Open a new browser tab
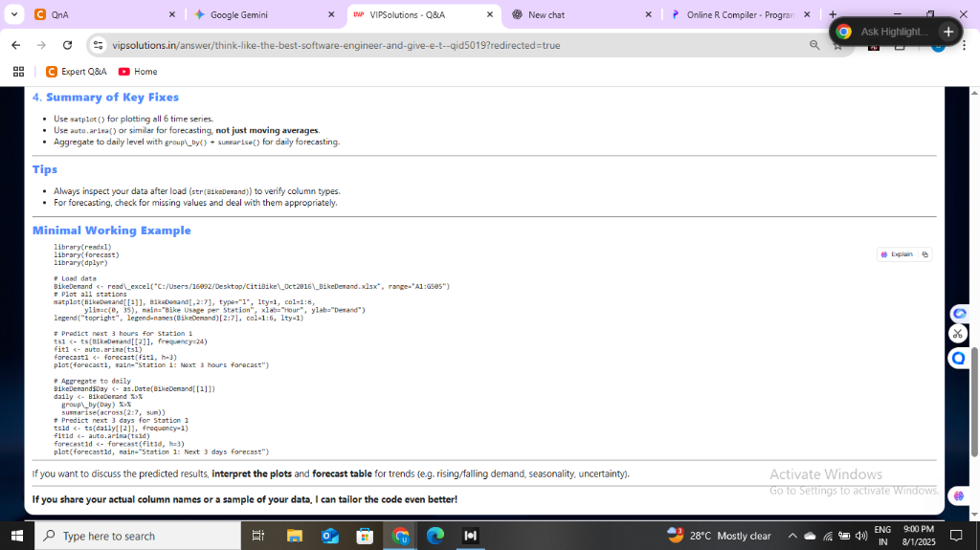This screenshot has width=980, height=550. [x=833, y=13]
